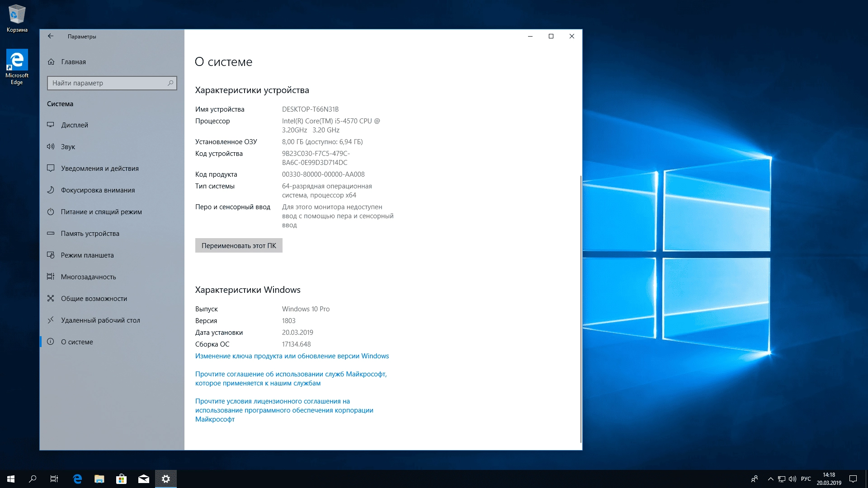Viewport: 868px width, 488px height.
Task: Select Общие возможности icon
Action: click(x=51, y=298)
